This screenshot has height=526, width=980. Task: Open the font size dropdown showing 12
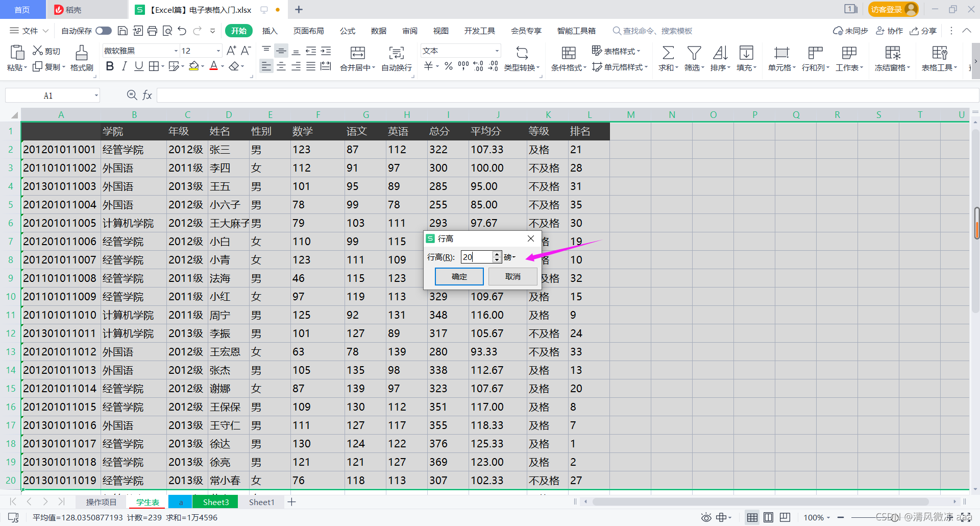point(218,51)
